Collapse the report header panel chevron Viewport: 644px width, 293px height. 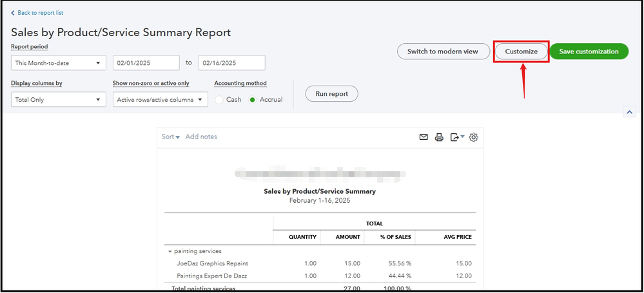pyautogui.click(x=629, y=111)
